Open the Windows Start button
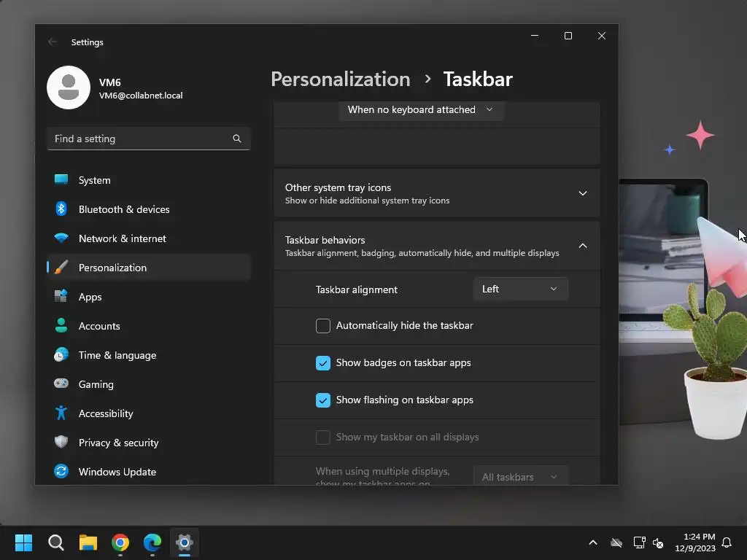 [23, 542]
